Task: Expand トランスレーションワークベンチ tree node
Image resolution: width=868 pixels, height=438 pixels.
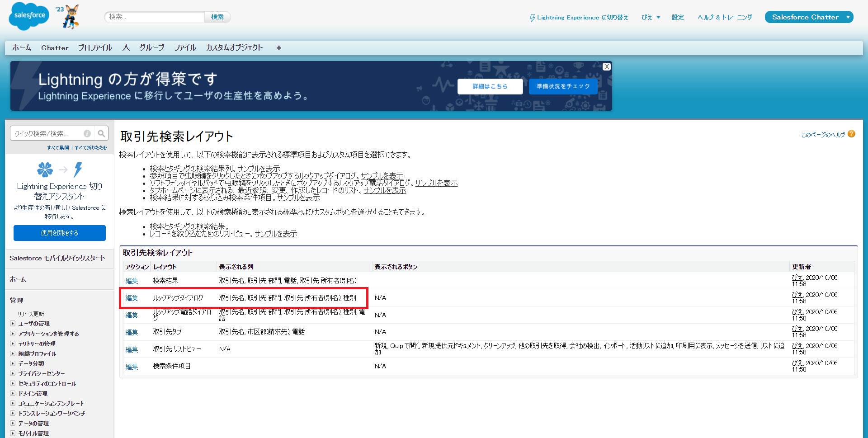Action: [13, 413]
